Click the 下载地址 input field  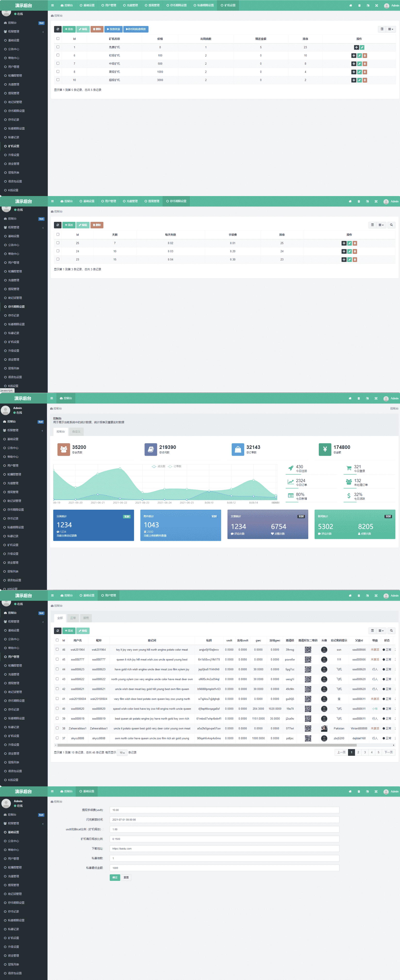pos(224,848)
